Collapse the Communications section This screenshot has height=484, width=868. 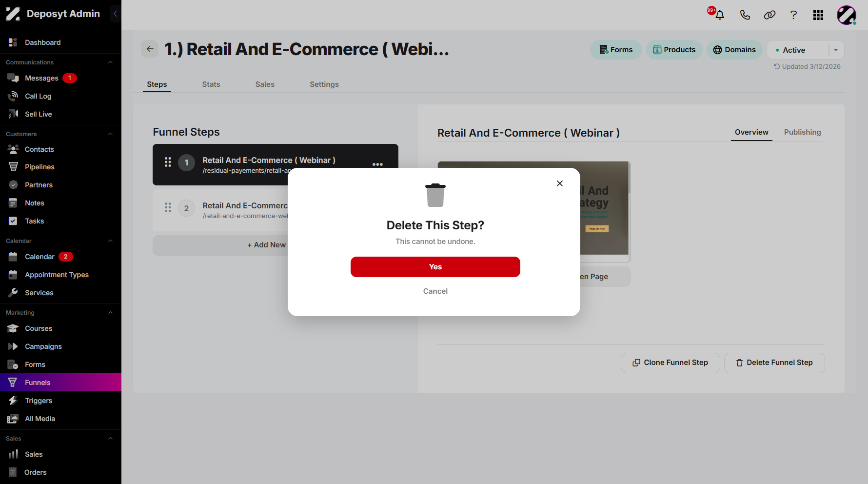pyautogui.click(x=110, y=62)
